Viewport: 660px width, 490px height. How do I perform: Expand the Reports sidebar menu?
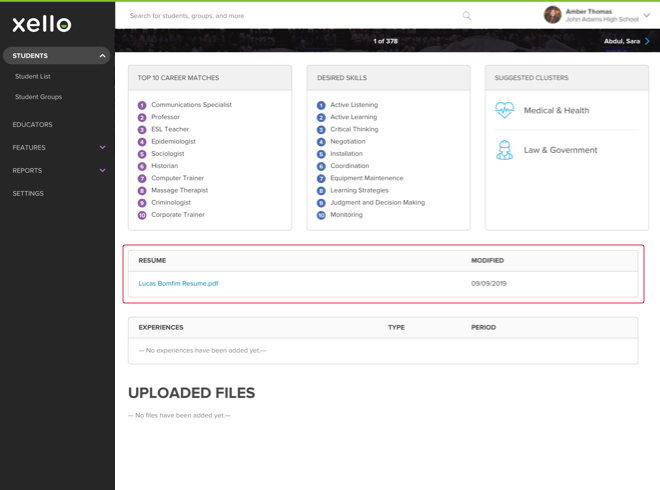tap(102, 171)
